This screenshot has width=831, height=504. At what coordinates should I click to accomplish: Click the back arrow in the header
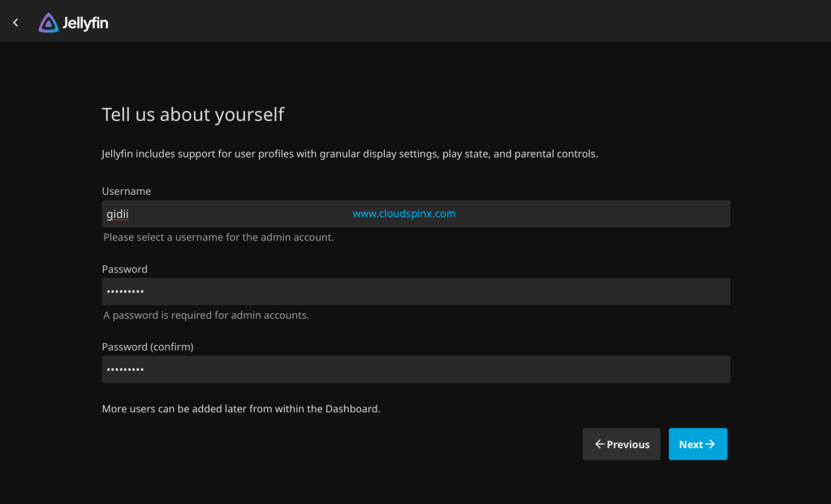coord(15,23)
